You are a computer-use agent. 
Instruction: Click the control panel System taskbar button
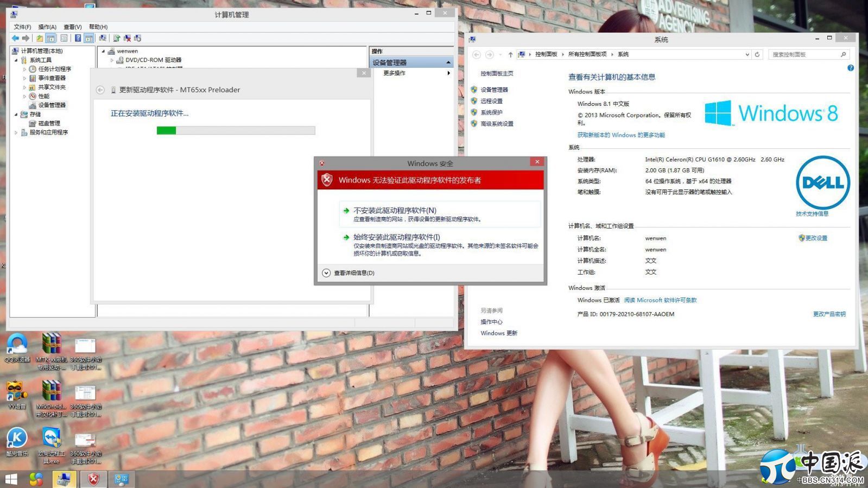coord(122,479)
